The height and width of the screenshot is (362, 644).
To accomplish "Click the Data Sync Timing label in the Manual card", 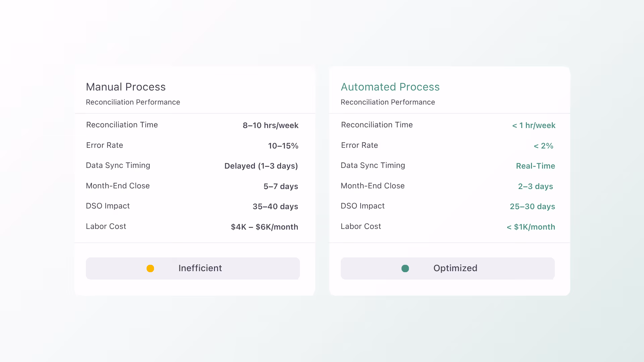I will click(118, 166).
